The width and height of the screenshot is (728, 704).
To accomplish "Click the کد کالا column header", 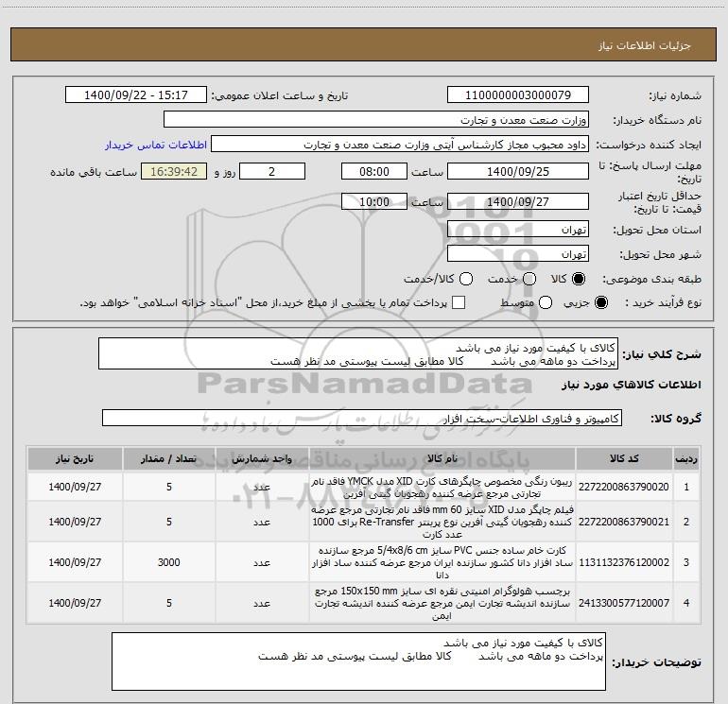I will click(624, 458).
